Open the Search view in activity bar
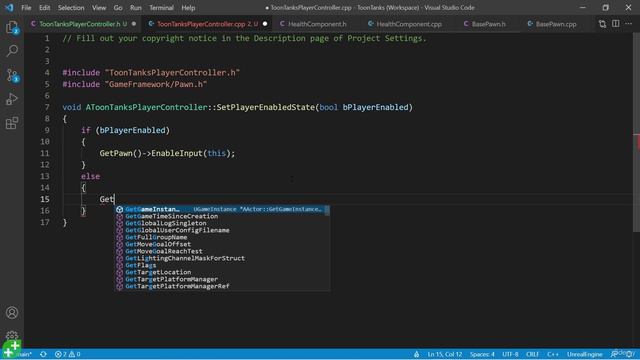This screenshot has width=640, height=360. [x=12, y=51]
